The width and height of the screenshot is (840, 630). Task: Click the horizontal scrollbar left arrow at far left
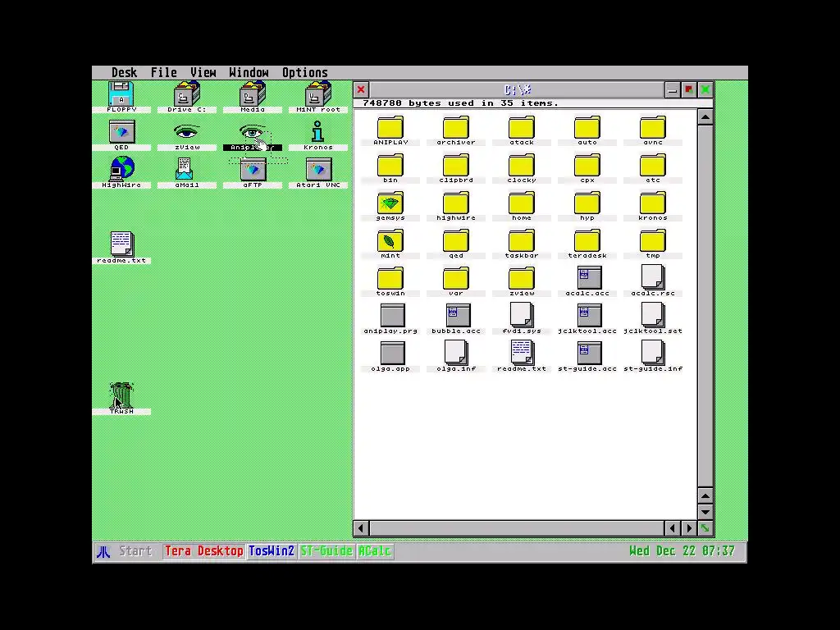[x=361, y=529]
